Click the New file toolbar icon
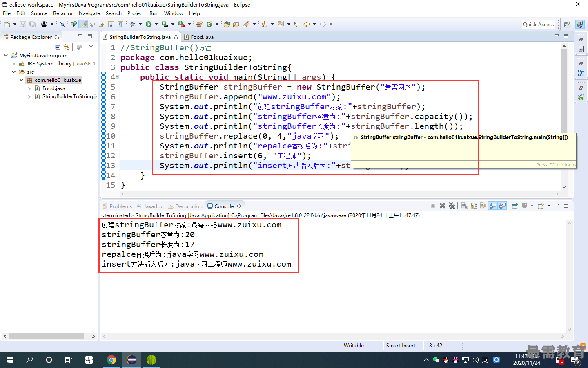This screenshot has height=368, width=588. click(x=7, y=24)
